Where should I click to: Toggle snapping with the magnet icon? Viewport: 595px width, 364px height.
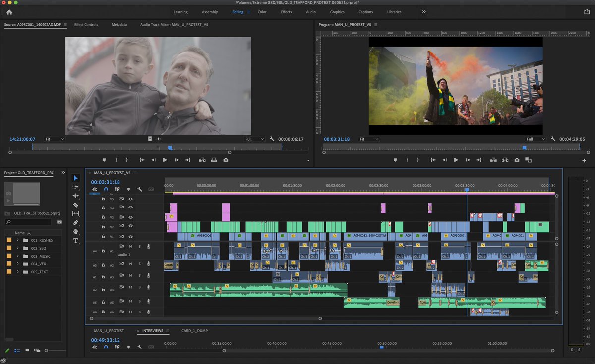point(106,189)
